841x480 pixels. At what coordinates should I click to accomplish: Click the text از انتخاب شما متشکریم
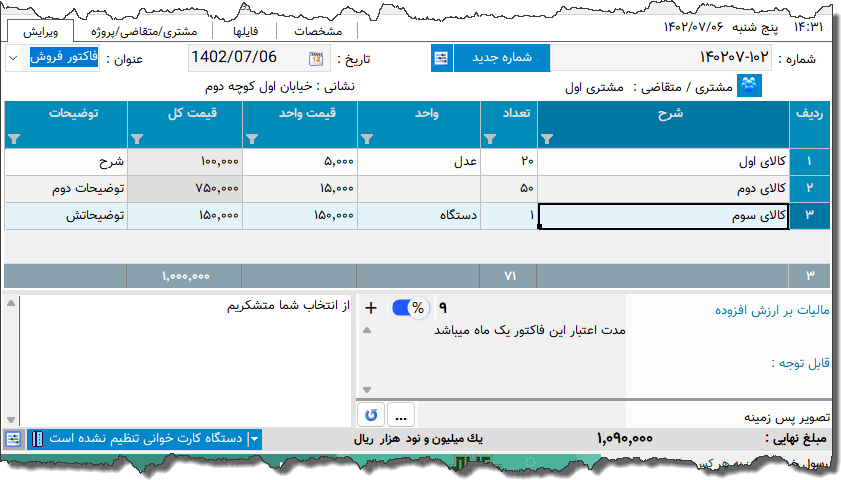tap(288, 306)
